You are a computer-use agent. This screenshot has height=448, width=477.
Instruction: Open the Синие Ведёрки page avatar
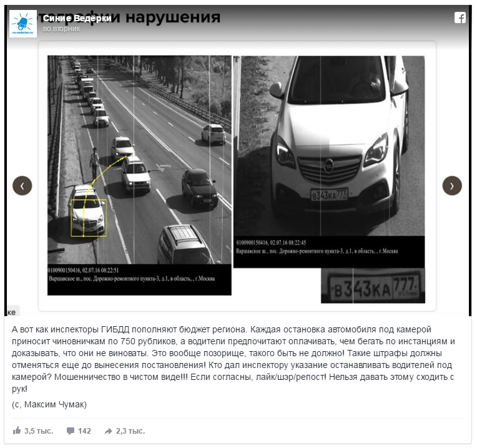pos(23,24)
